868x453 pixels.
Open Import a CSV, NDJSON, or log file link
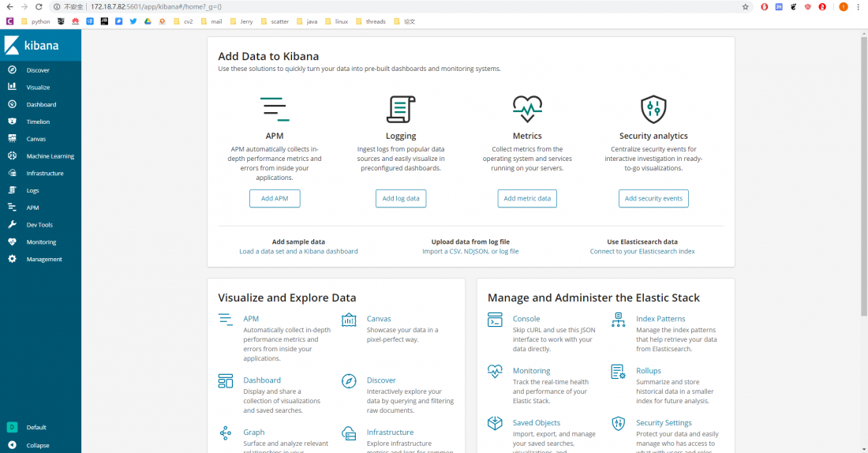(x=470, y=252)
